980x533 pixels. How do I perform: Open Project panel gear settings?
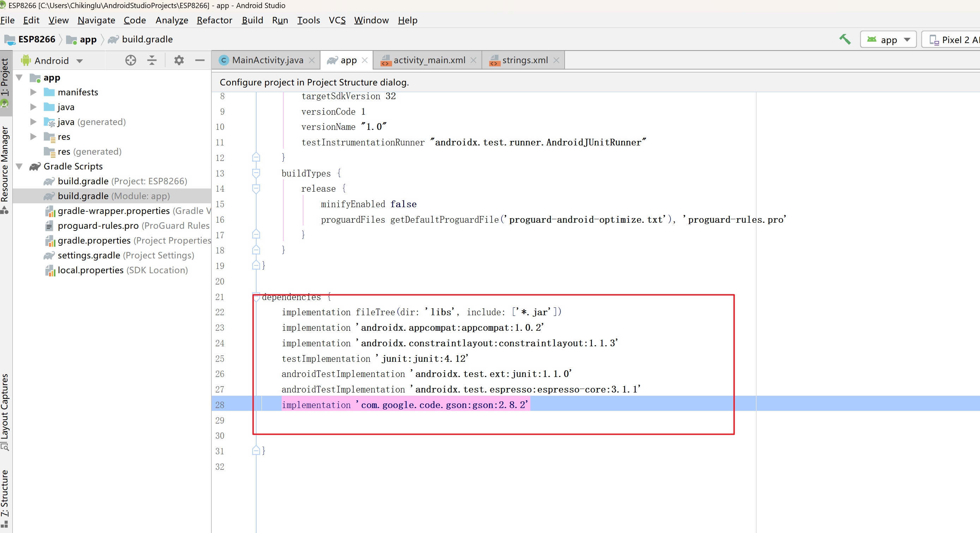[179, 60]
